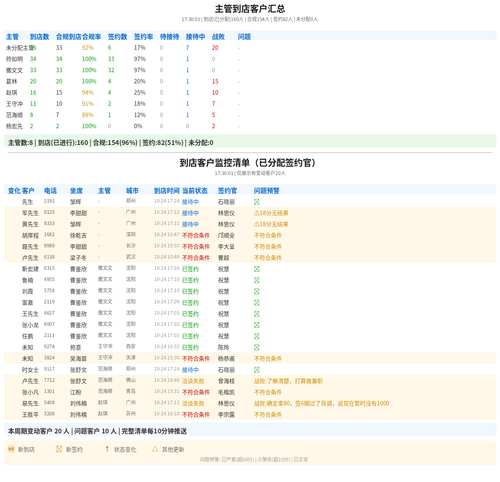Click the green 主管数:8 summary bar
This screenshot has height=482, width=500.
point(250,141)
